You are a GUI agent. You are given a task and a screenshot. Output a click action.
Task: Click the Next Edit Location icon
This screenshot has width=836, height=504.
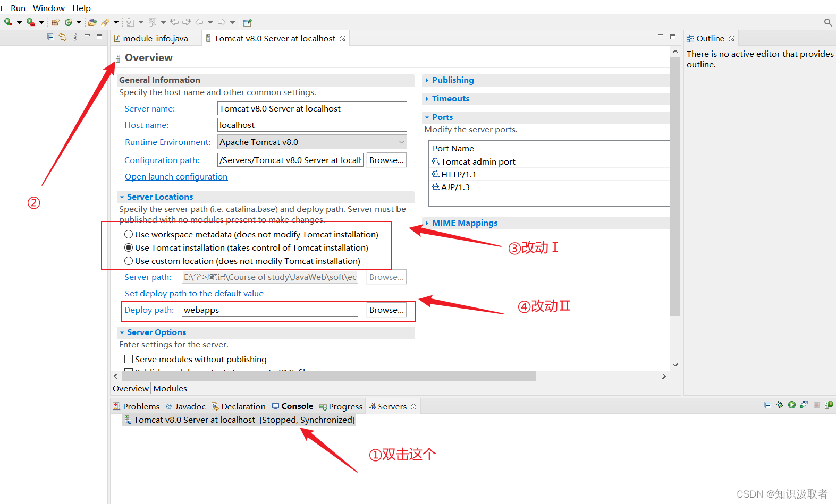point(187,22)
